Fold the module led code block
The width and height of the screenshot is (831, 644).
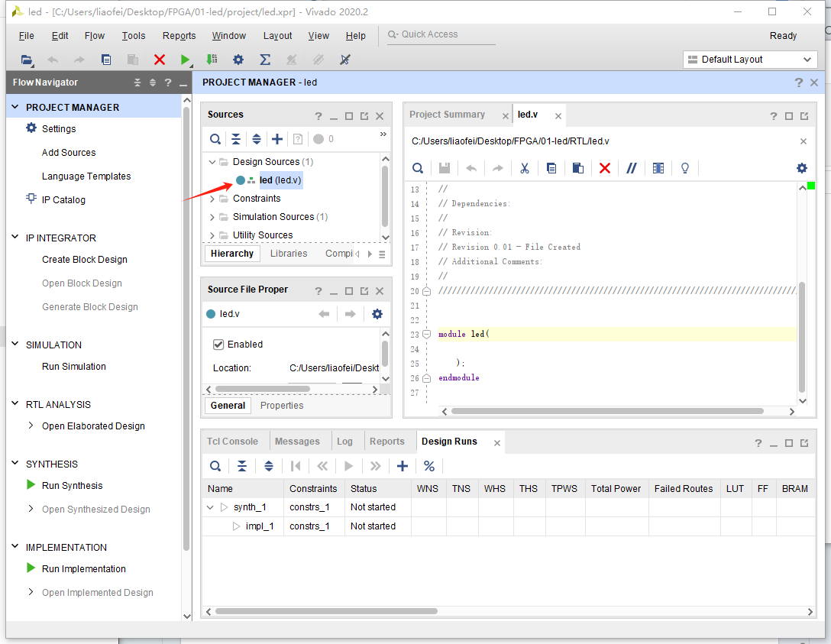[x=427, y=335]
